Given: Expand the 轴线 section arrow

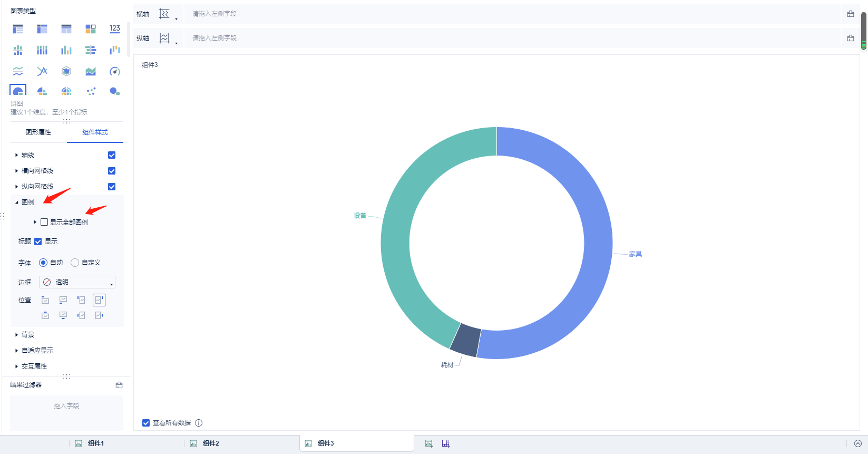Looking at the screenshot, I should pos(17,155).
